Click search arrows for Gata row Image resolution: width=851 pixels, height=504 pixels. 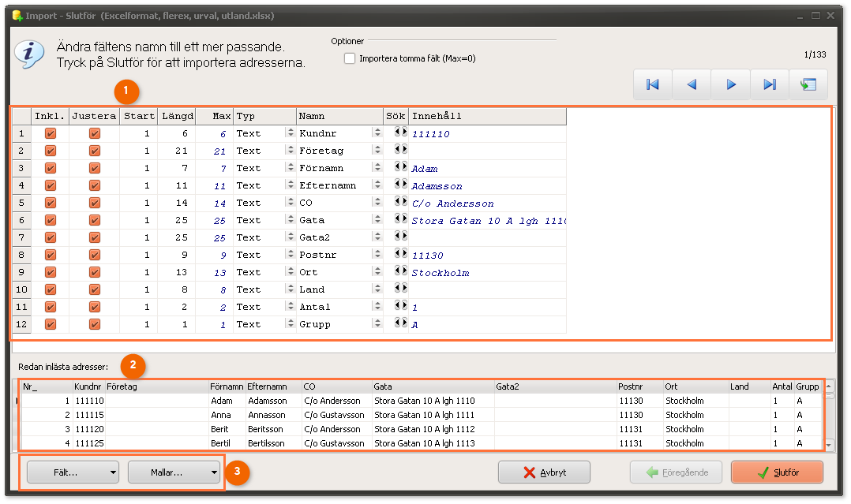coord(400,218)
